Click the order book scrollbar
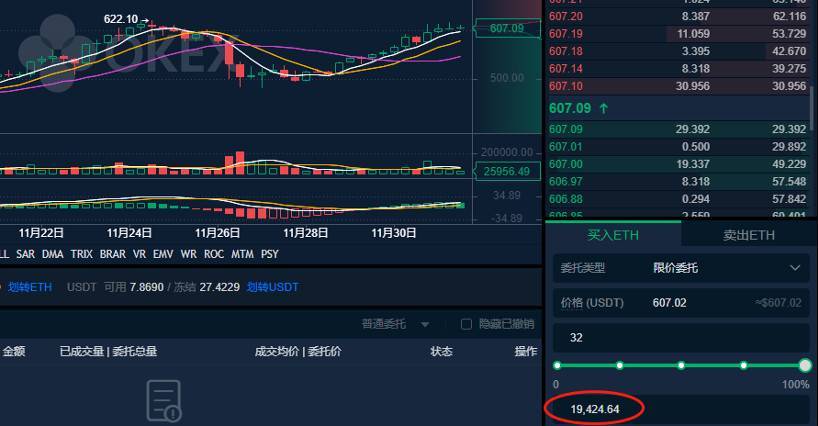Screen dimensions: 818x426 [812, 107]
